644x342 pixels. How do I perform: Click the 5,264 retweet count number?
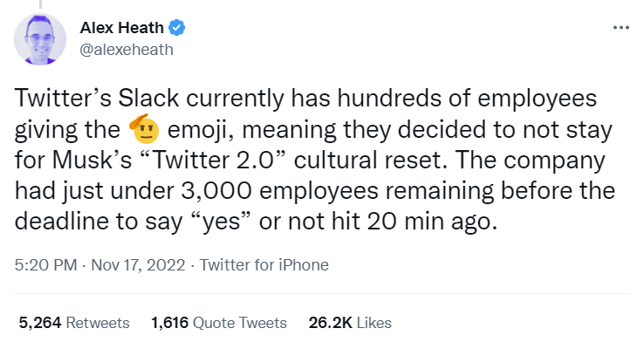click(40, 323)
